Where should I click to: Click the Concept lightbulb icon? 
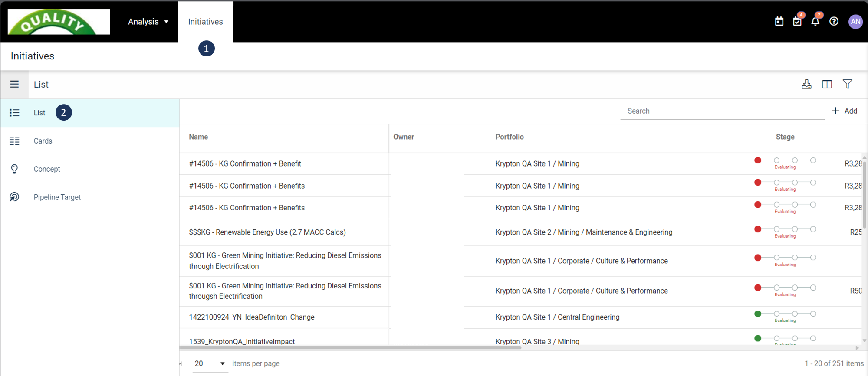tap(14, 169)
